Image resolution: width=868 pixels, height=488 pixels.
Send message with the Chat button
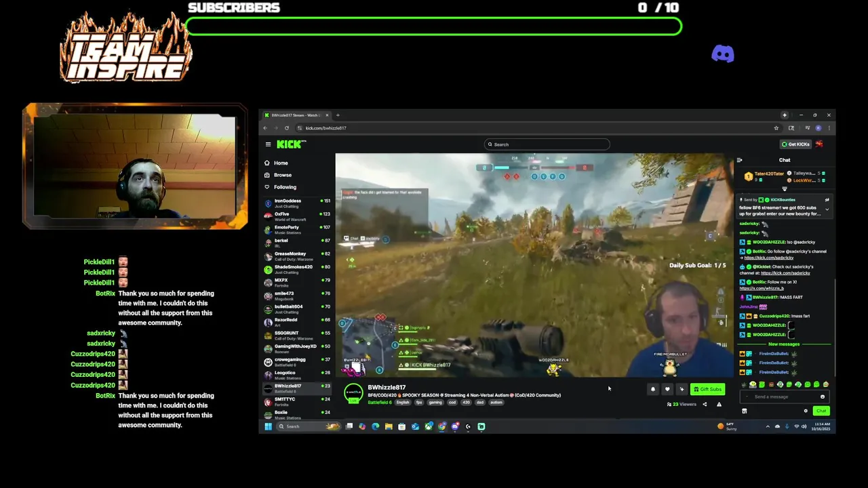(821, 411)
